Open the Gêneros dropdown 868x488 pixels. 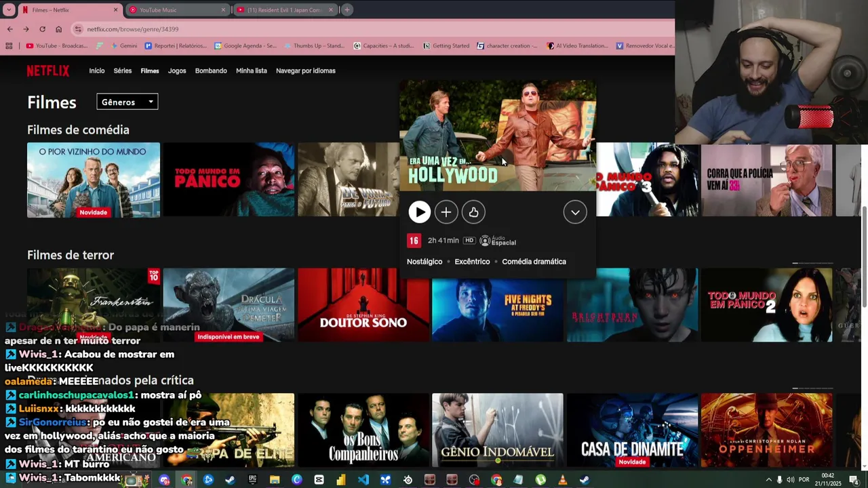tap(127, 102)
